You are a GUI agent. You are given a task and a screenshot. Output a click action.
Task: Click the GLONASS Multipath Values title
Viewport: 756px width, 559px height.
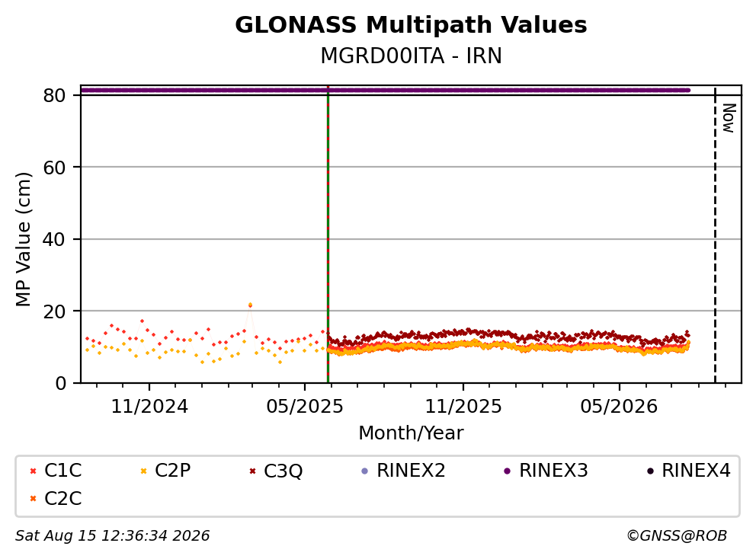pos(412,24)
